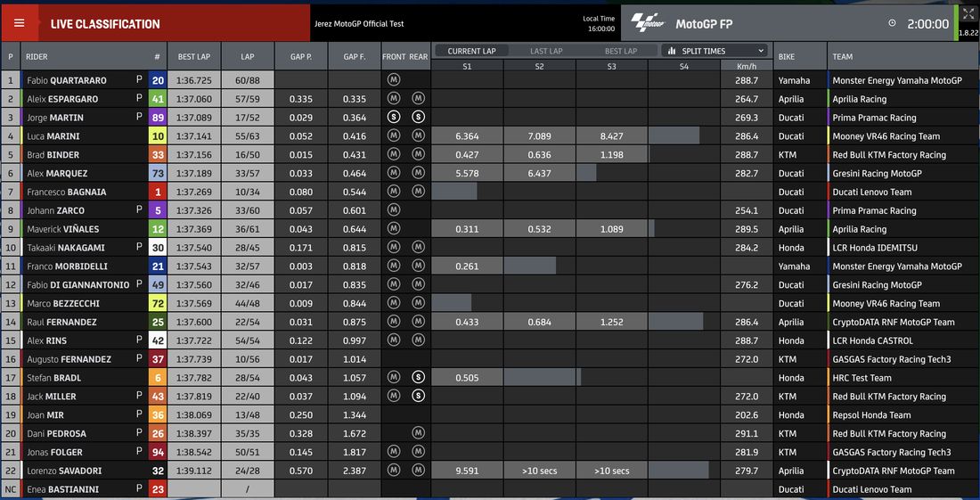Image resolution: width=980 pixels, height=500 pixels.
Task: Click Savadori's rear medium tyre icon
Action: coord(418,470)
